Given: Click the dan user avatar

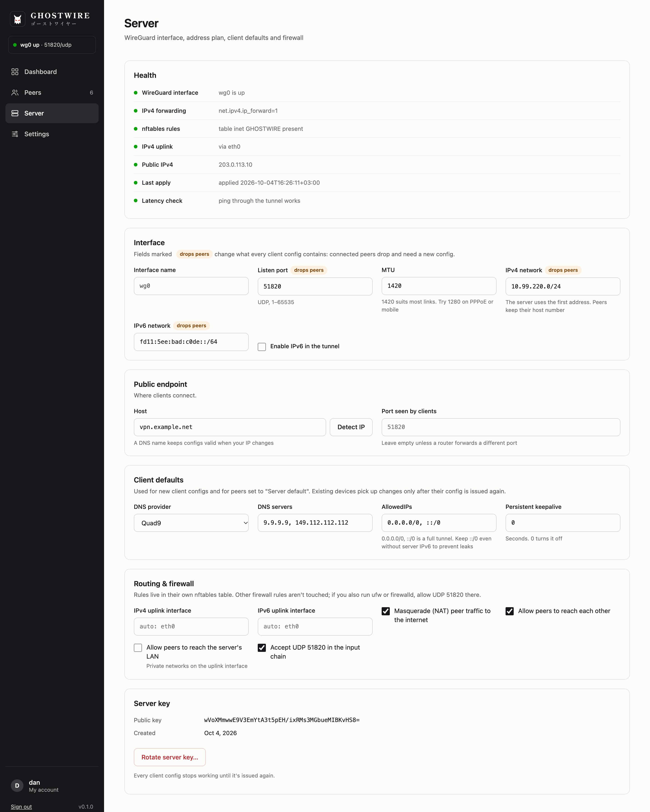Looking at the screenshot, I should point(17,786).
